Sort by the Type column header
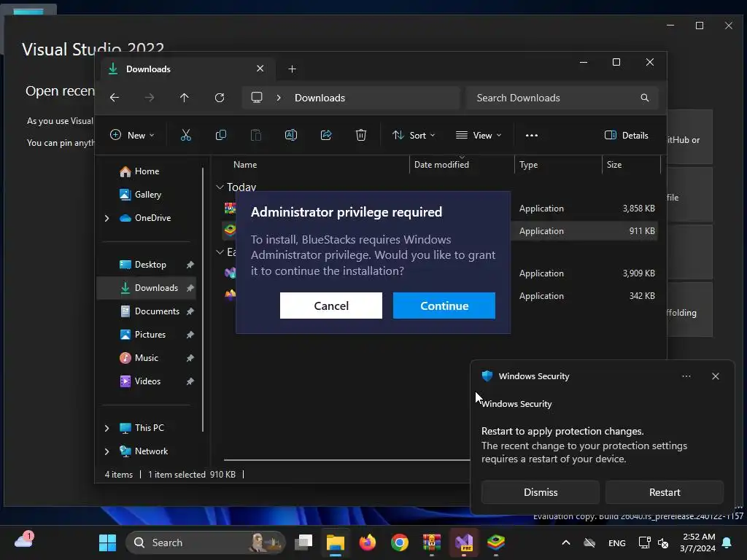 click(528, 165)
